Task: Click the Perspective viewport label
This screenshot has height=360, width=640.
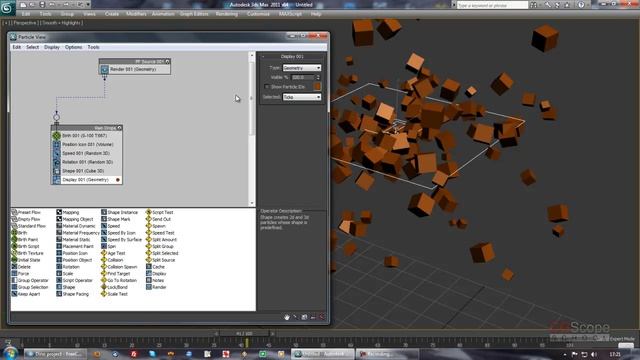Action: (x=24, y=23)
